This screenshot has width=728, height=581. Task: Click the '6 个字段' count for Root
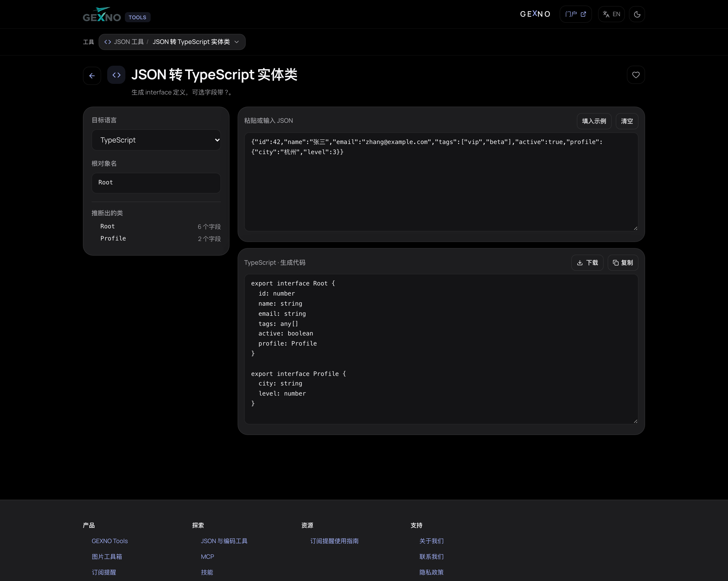pyautogui.click(x=209, y=227)
